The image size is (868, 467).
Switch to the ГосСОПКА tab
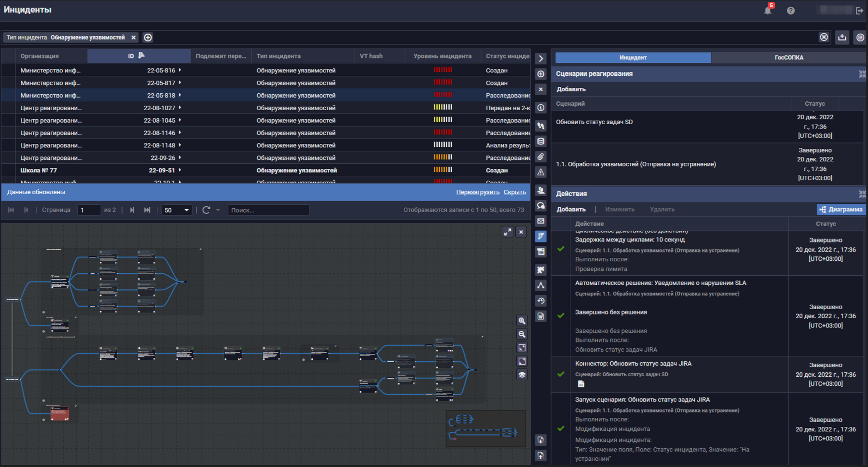point(788,57)
